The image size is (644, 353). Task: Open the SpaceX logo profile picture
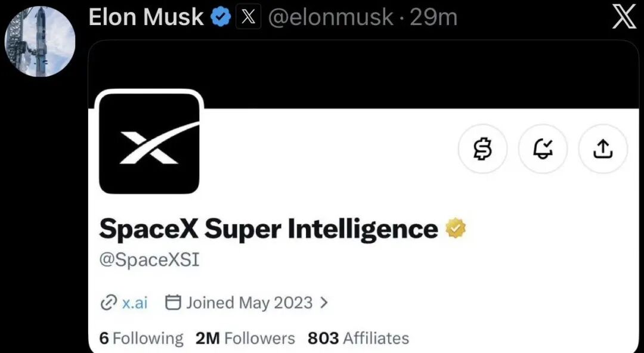[149, 144]
